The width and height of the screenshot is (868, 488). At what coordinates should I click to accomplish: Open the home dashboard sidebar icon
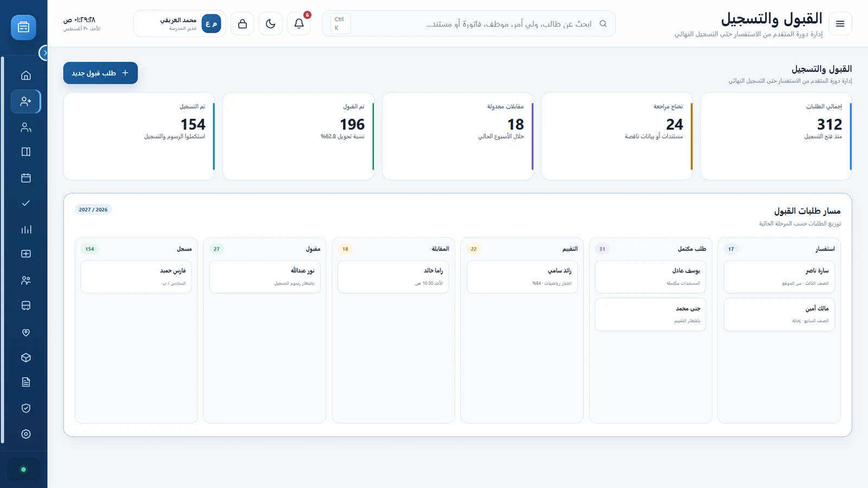[25, 75]
